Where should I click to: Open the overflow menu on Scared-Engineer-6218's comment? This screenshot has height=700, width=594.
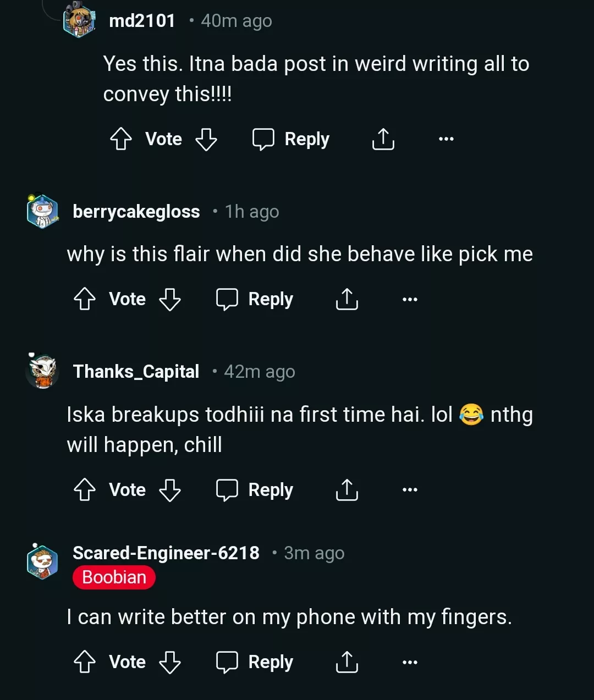(x=409, y=662)
